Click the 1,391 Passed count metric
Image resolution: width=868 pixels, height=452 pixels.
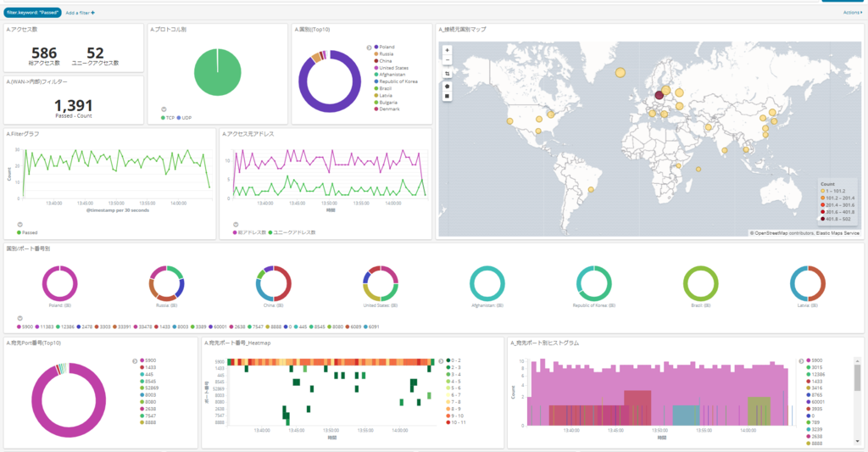pos(74,105)
